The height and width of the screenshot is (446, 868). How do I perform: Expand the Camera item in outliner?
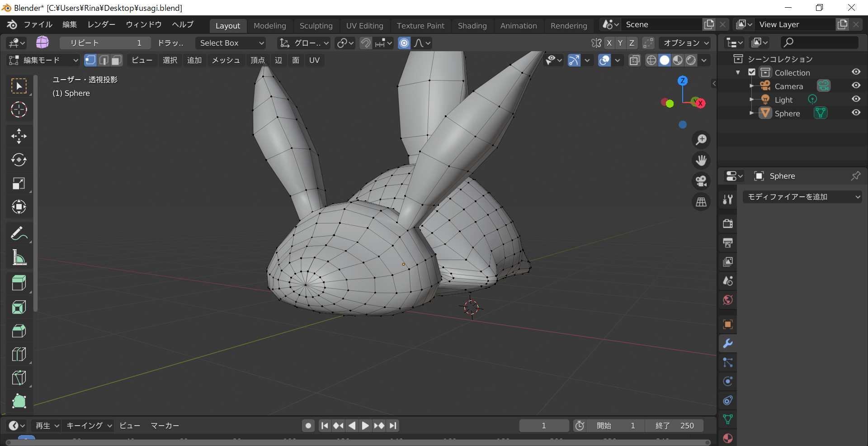[x=751, y=86]
